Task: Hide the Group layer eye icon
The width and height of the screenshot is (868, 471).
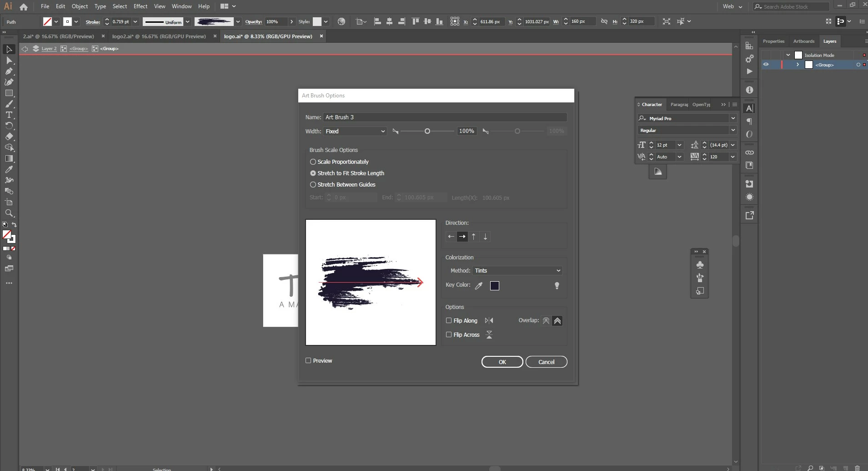Action: click(766, 65)
